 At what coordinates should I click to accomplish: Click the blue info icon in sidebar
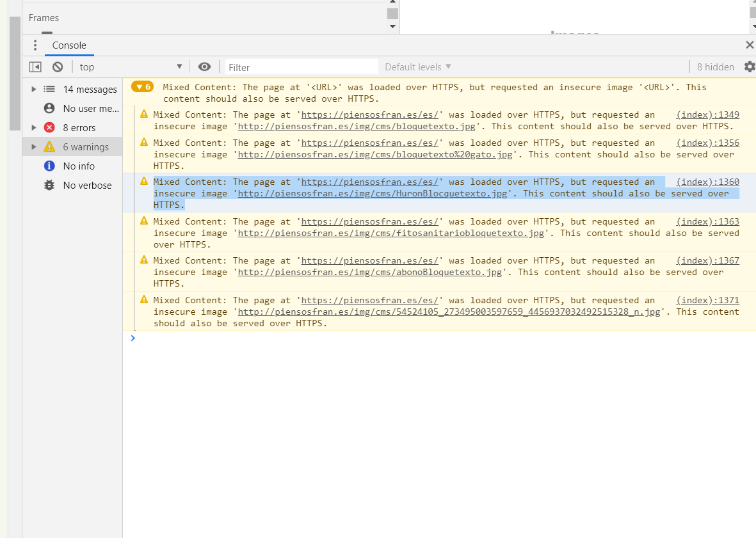(49, 166)
